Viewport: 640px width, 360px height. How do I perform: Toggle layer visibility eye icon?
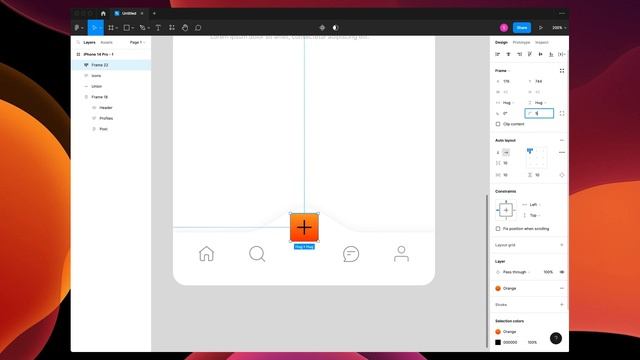562,272
